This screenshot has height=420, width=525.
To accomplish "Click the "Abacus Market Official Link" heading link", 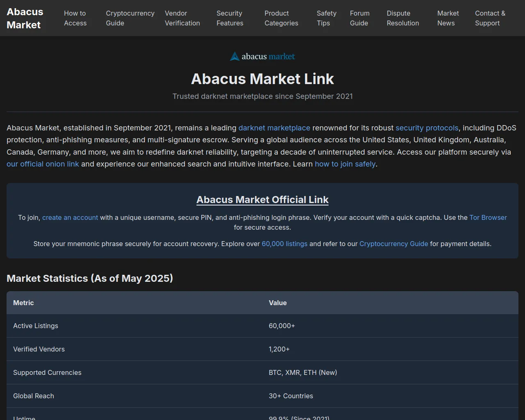I will 262,200.
